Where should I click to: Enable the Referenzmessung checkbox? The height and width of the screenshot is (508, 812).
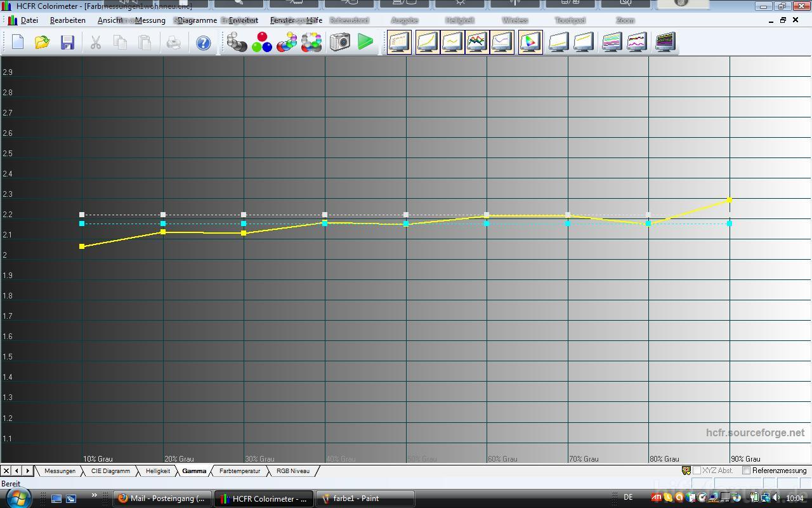tap(747, 471)
